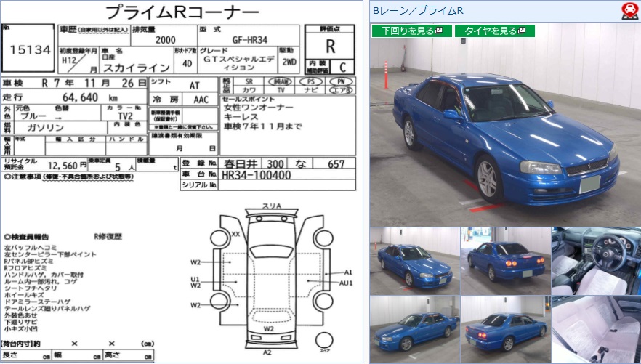Click the lot number 15134 box
This screenshot has width=641, height=364.
(x=29, y=49)
